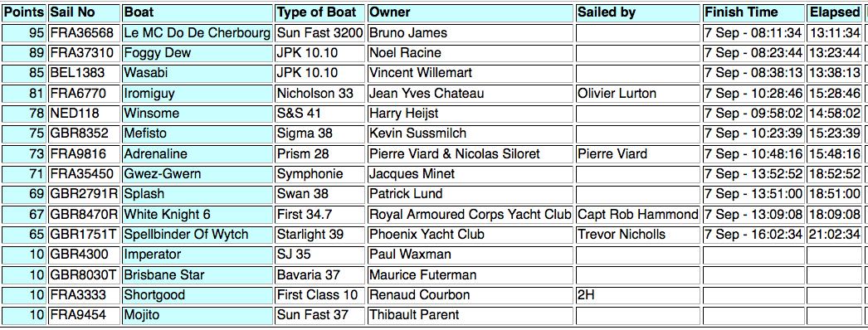This screenshot has height=330, width=868.
Task: Select the Winsome boat cell
Action: tap(197, 114)
